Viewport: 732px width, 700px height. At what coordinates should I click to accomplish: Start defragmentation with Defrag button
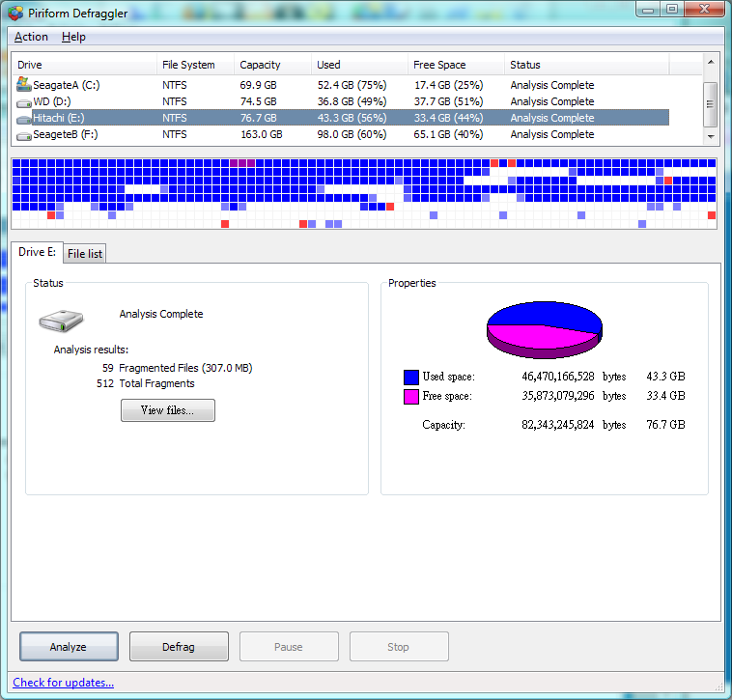pos(179,646)
